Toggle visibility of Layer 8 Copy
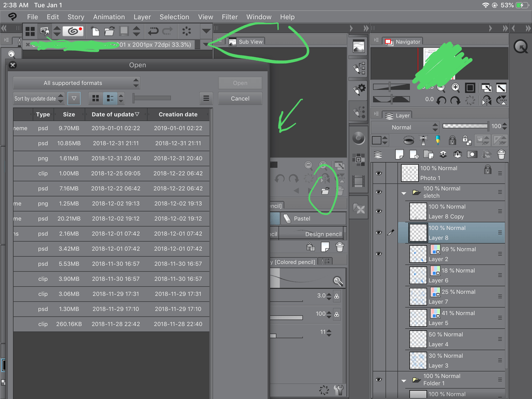532x399 pixels. 378,211
